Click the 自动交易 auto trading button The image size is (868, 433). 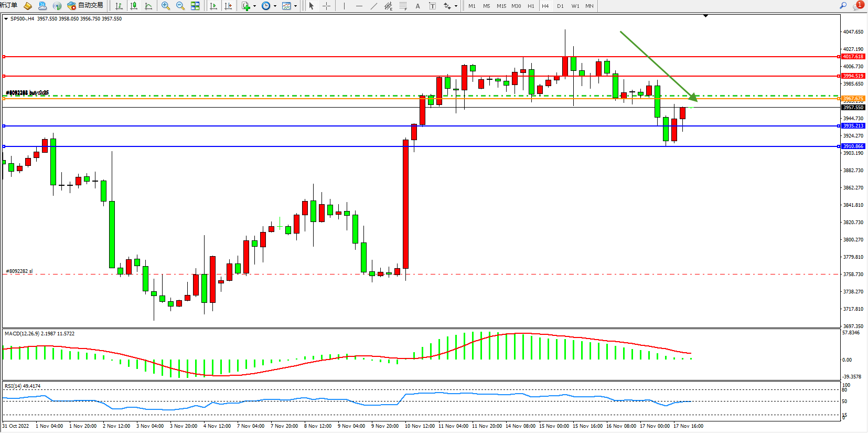[85, 5]
